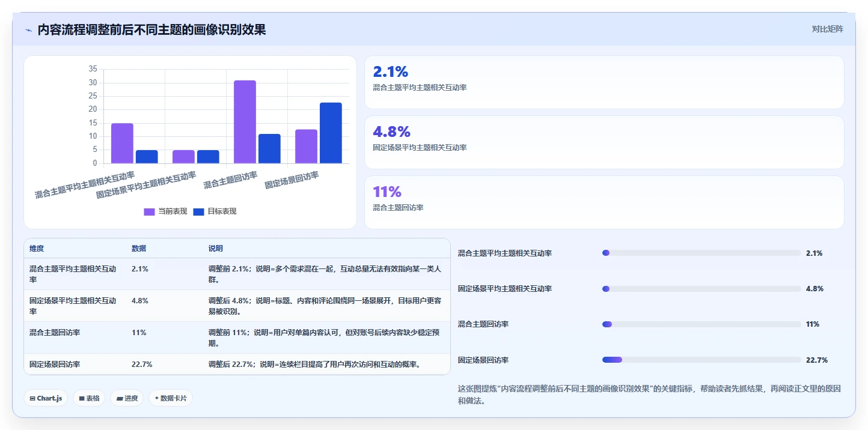This screenshot has width=868, height=430.
Task: Toggle the 当前表现 legend swatch
Action: (149, 211)
